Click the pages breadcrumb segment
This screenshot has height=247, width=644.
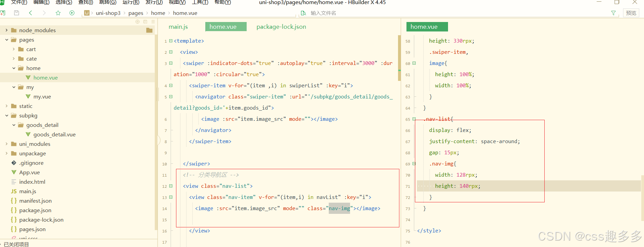click(x=136, y=13)
